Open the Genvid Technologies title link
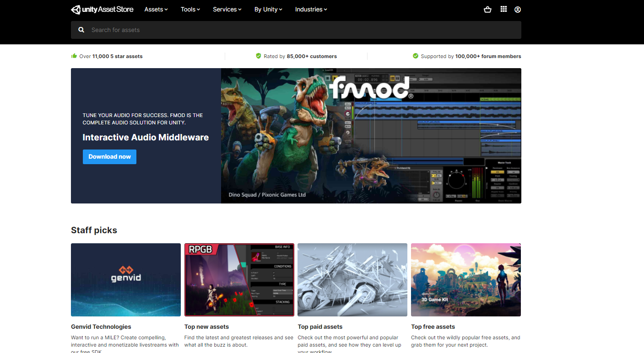The image size is (644, 353). click(101, 327)
